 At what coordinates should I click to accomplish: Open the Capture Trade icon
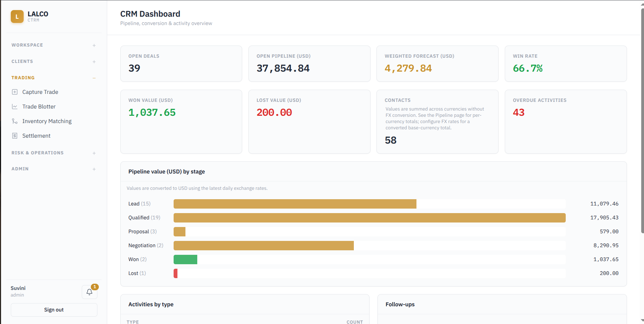pos(15,92)
